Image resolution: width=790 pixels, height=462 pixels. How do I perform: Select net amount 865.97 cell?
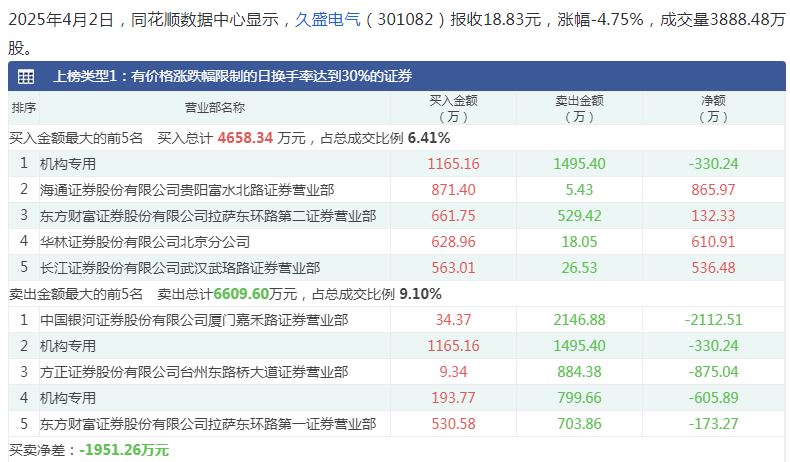pyautogui.click(x=713, y=190)
